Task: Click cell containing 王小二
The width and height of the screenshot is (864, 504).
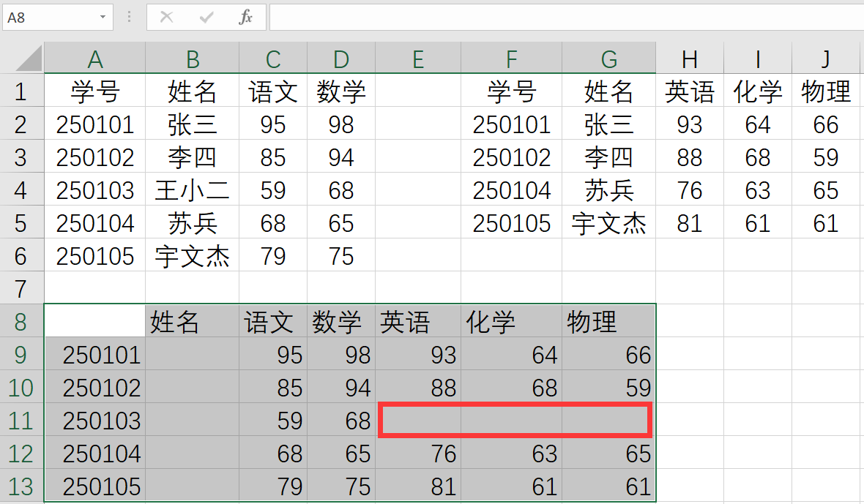Action: click(x=192, y=191)
